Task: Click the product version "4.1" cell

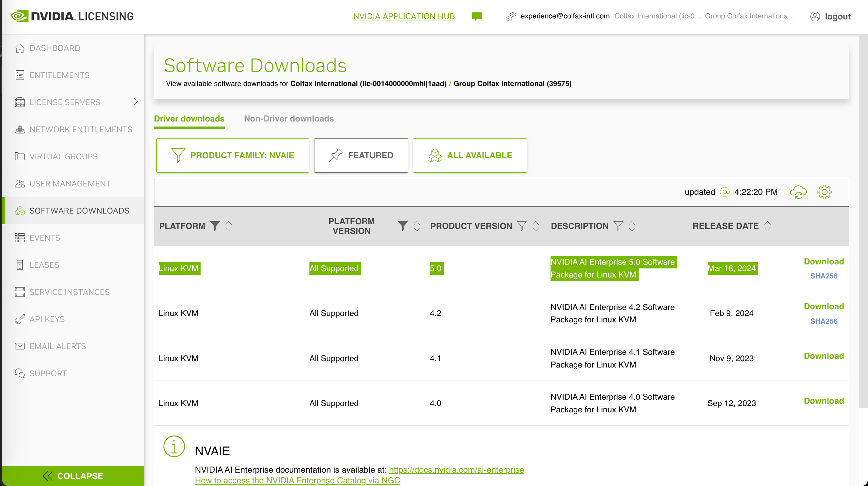Action: point(435,358)
